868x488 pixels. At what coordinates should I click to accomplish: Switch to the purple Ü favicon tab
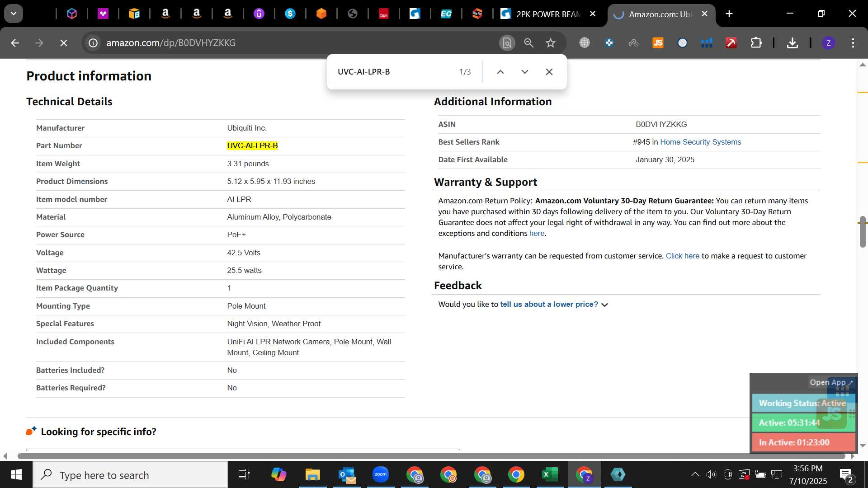(259, 14)
